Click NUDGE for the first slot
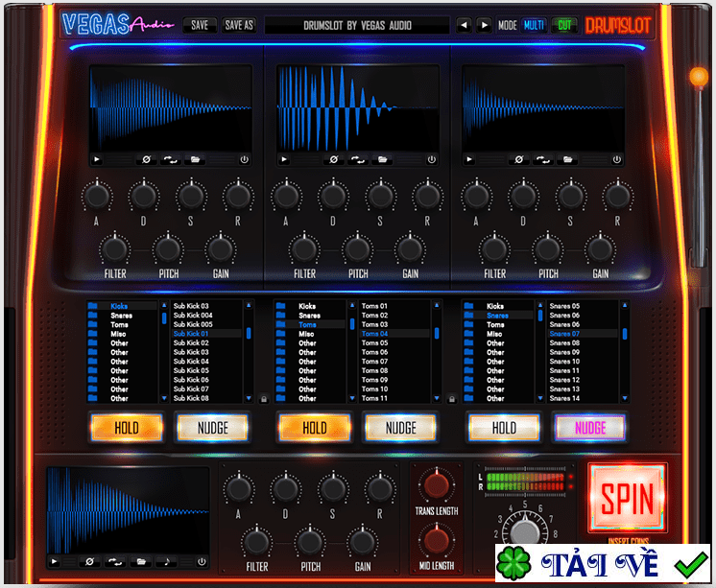This screenshot has height=588, width=716. pos(213,428)
